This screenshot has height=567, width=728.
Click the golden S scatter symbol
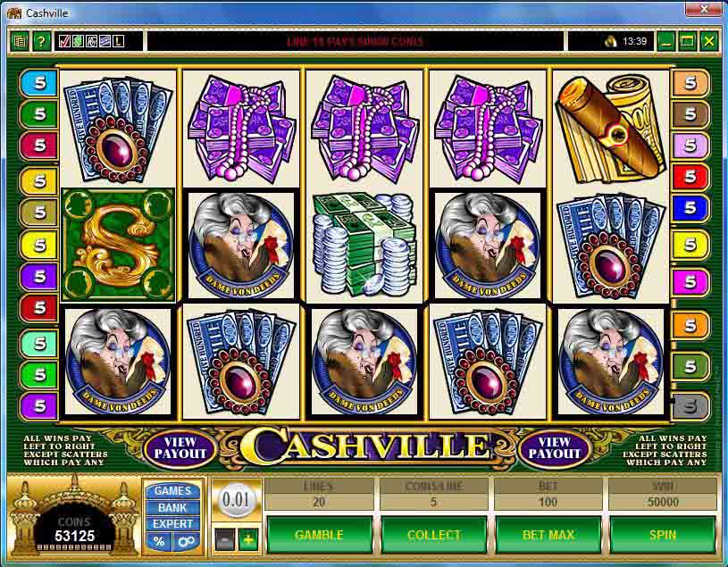[x=119, y=245]
